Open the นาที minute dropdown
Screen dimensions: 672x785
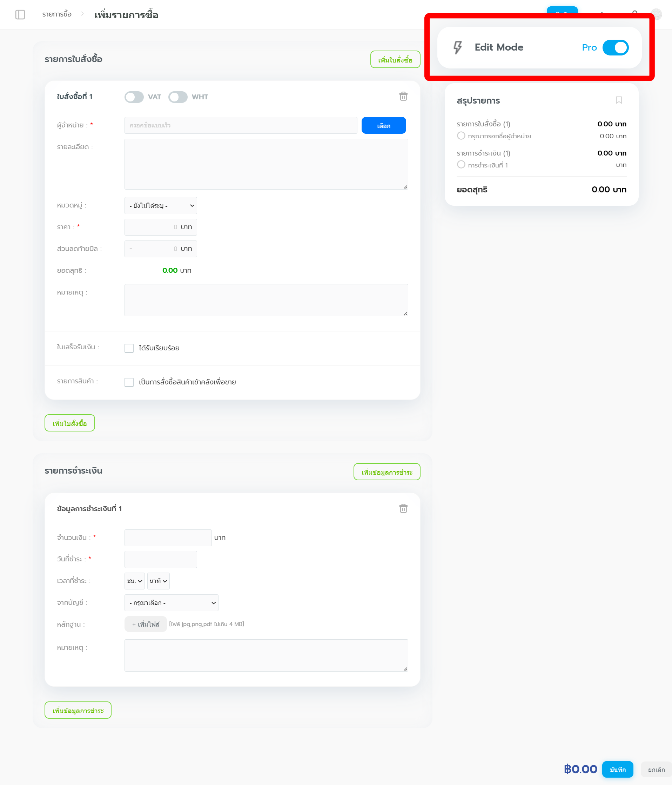[158, 581]
